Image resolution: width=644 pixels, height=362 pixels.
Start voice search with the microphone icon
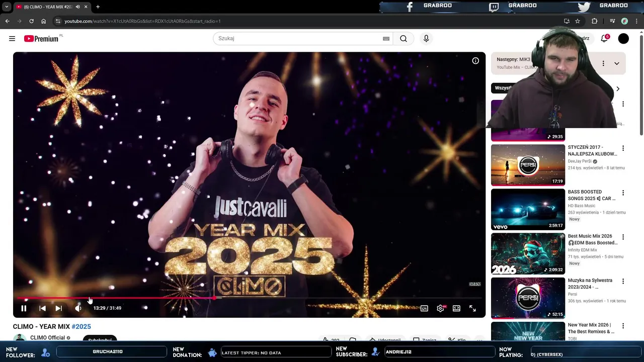(x=426, y=39)
